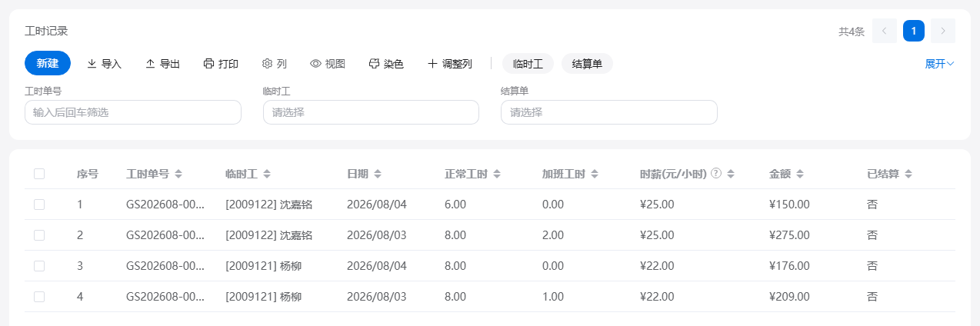This screenshot has width=980, height=326.
Task: Sort by 已结算 column
Action: (x=908, y=174)
